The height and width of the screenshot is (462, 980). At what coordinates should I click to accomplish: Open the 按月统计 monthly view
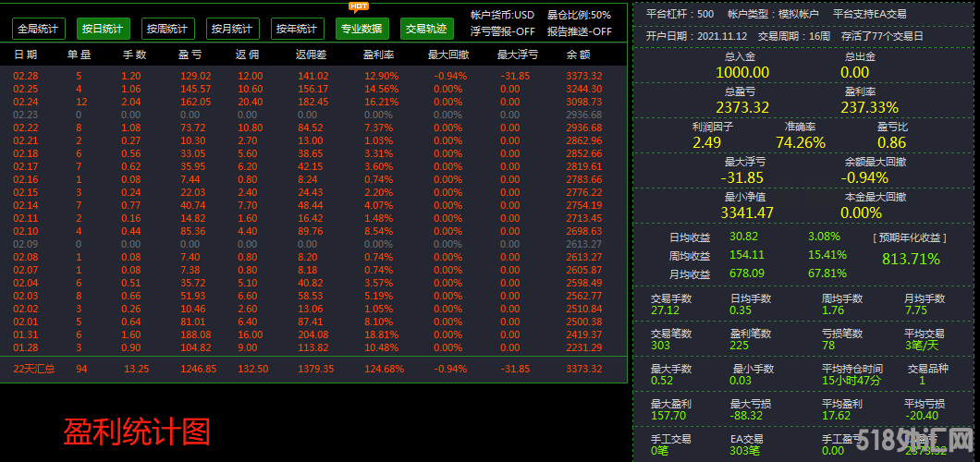pos(233,29)
